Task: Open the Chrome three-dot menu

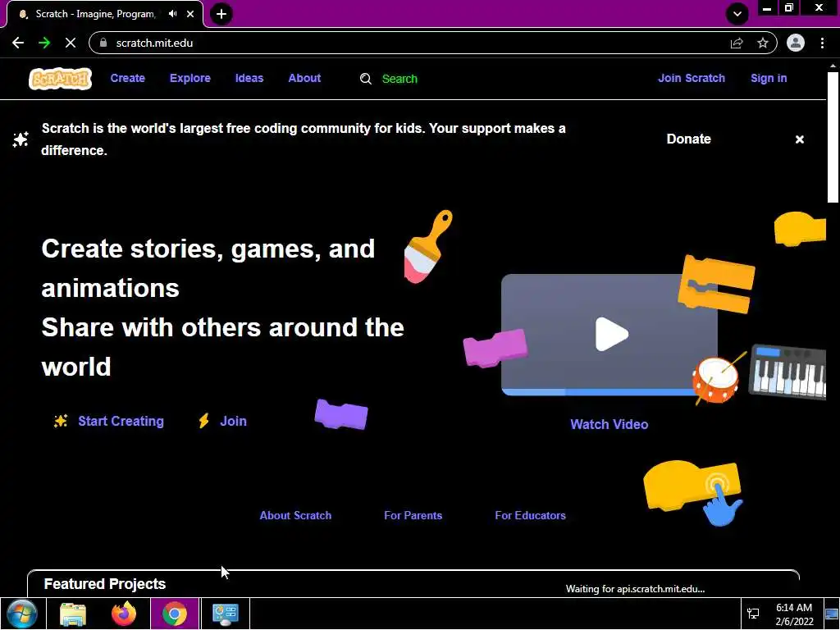Action: tap(822, 43)
